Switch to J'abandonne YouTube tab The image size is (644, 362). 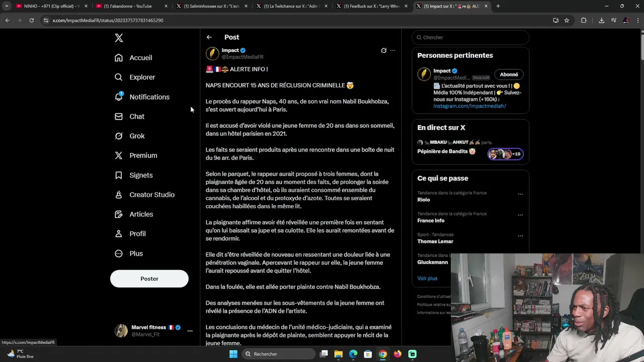coord(132,6)
